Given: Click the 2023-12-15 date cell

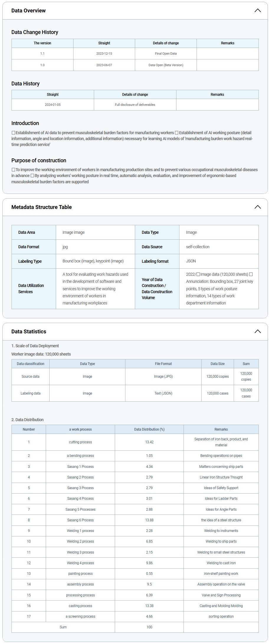Looking at the screenshot, I should [104, 54].
